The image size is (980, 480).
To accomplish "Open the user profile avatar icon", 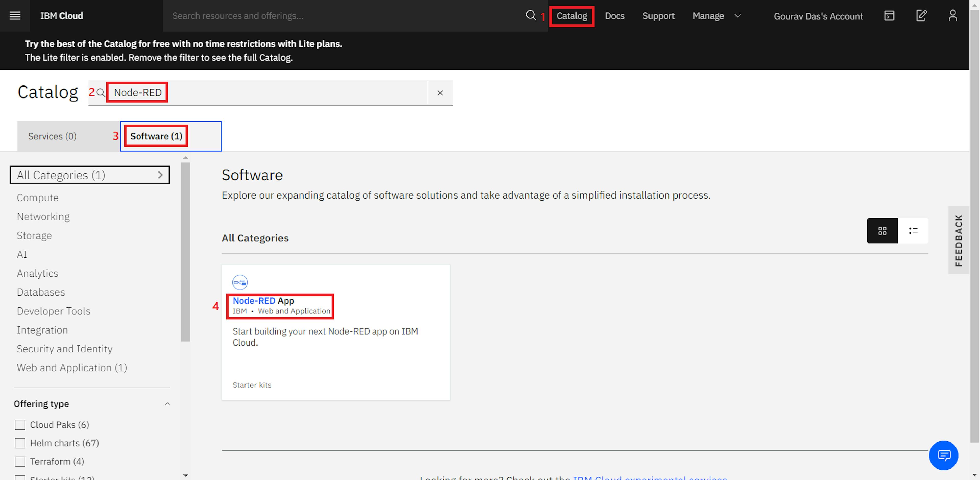I will point(953,16).
